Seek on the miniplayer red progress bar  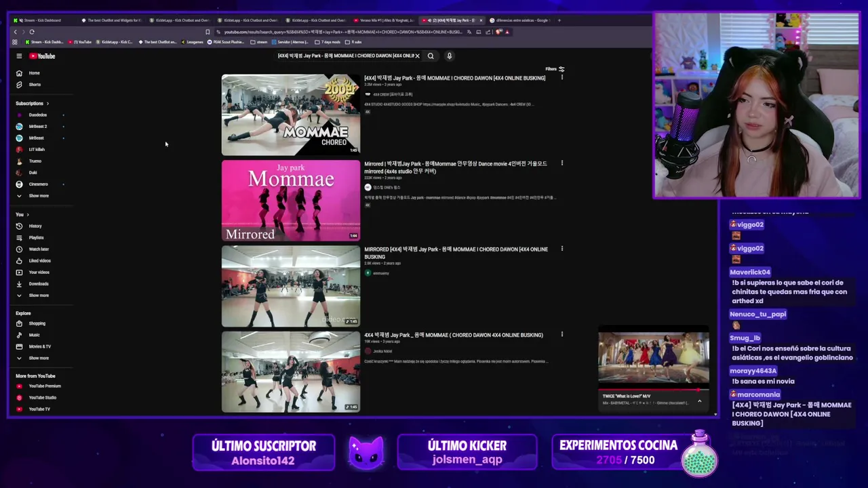(654, 390)
